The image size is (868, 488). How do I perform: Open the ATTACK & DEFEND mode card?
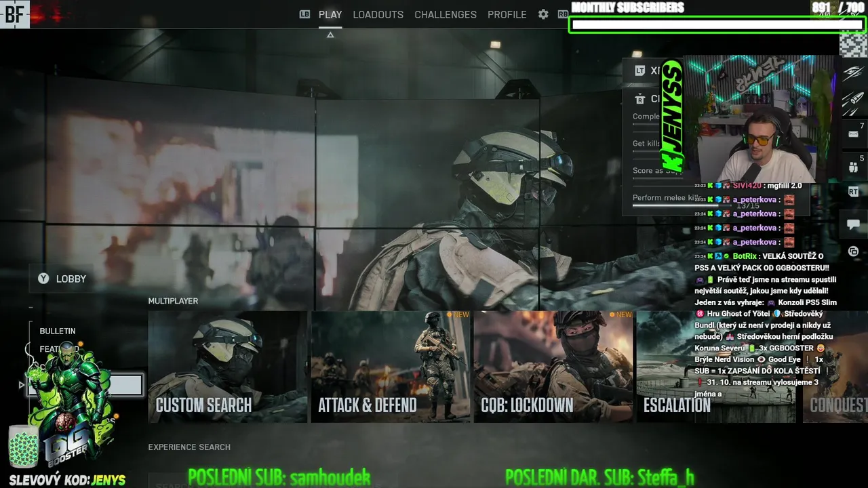(x=391, y=367)
